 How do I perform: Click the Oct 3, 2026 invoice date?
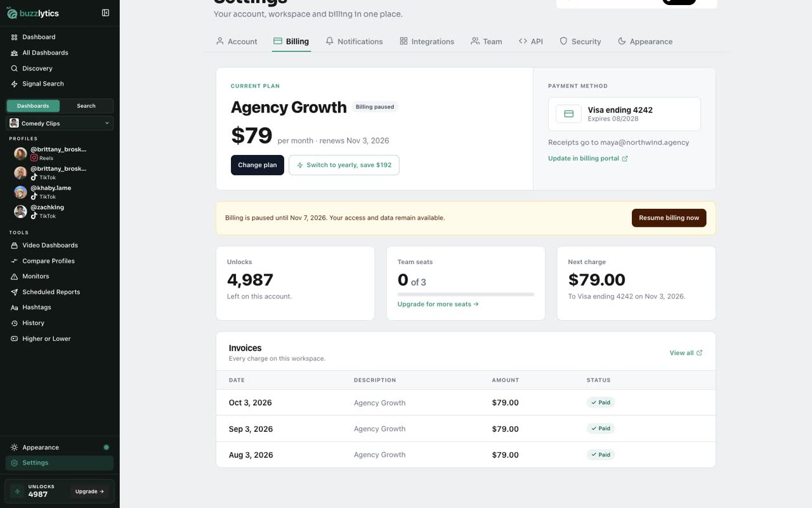251,403
